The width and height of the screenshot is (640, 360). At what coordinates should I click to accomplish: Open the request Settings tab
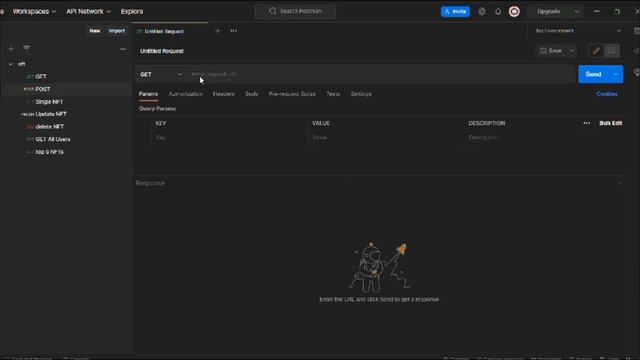(361, 94)
